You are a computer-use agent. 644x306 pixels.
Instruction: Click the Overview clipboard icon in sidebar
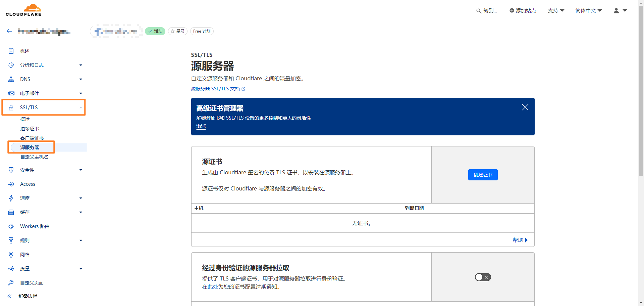coord(11,51)
